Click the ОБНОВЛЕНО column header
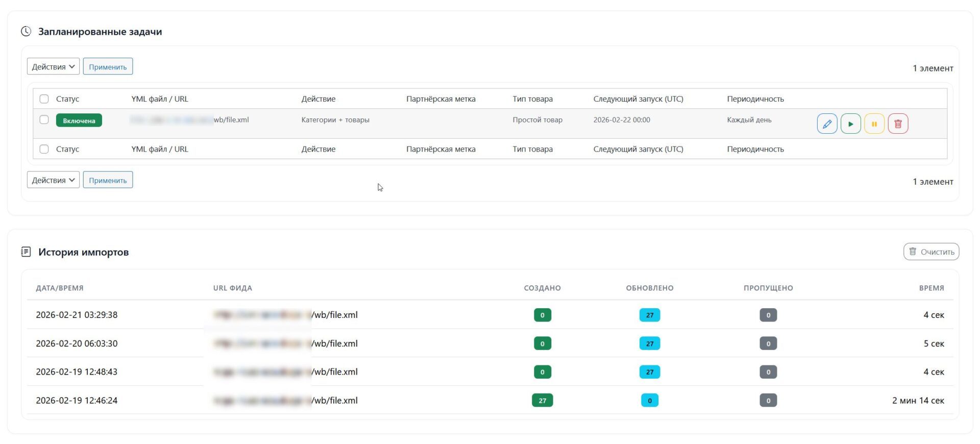This screenshot has height=444, width=980. click(650, 288)
